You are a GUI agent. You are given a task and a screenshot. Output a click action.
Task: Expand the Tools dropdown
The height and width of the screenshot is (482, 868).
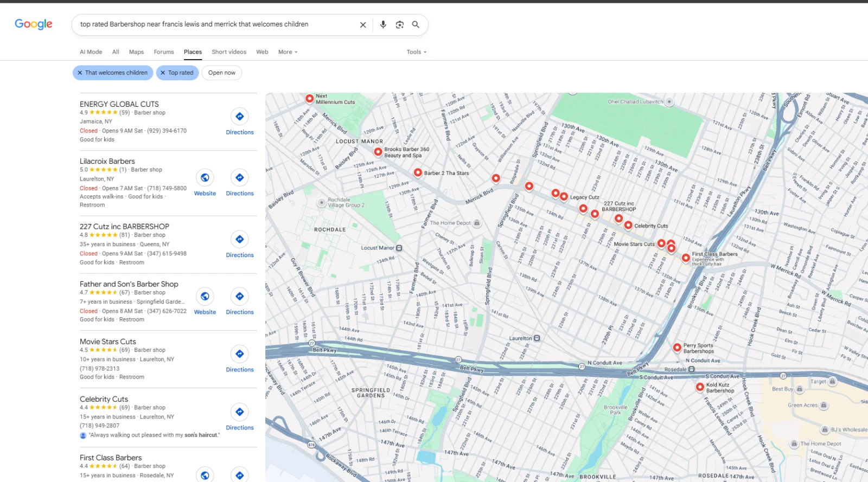[417, 52]
